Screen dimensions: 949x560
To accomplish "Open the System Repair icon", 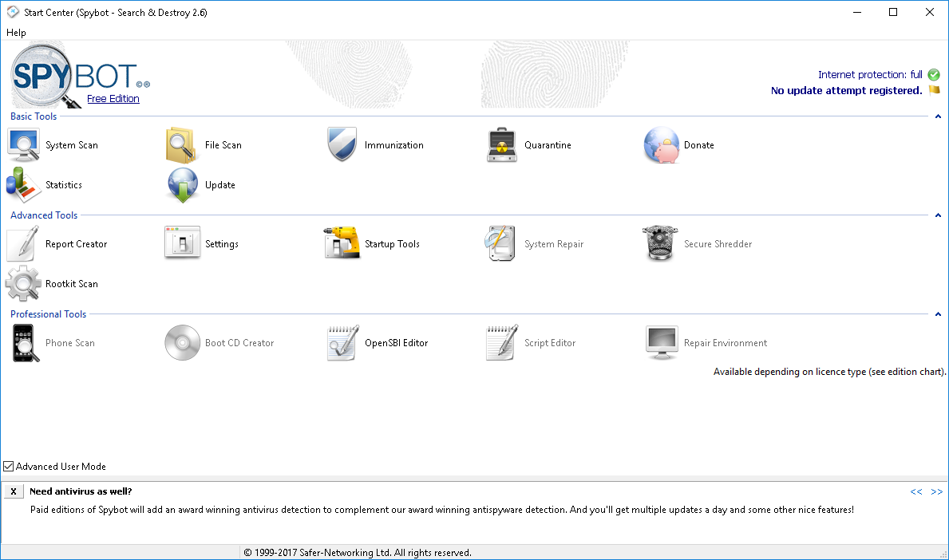I will (500, 243).
